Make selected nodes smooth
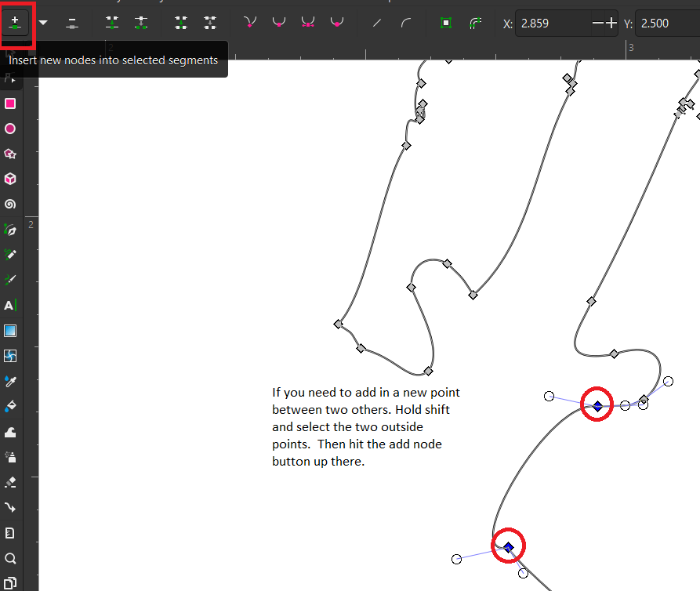 click(x=277, y=23)
